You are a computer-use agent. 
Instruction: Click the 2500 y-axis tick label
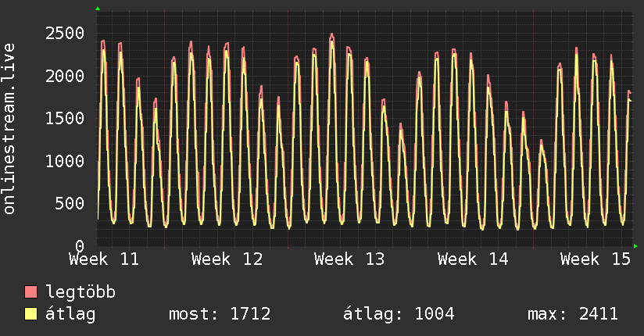(65, 34)
